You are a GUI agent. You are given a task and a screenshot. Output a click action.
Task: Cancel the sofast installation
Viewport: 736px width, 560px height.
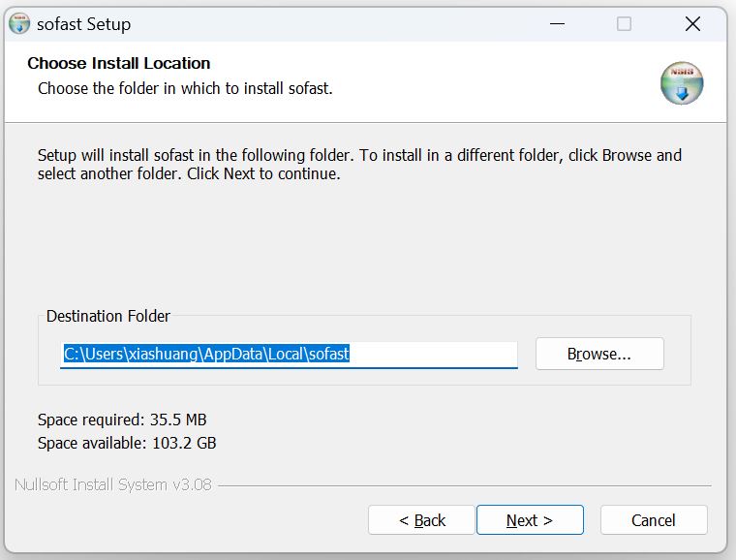coord(654,520)
